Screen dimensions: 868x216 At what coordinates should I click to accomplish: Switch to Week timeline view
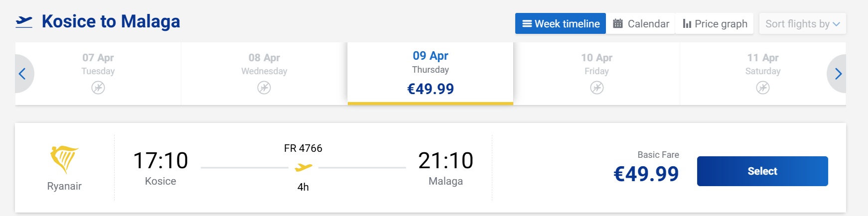[x=561, y=23]
